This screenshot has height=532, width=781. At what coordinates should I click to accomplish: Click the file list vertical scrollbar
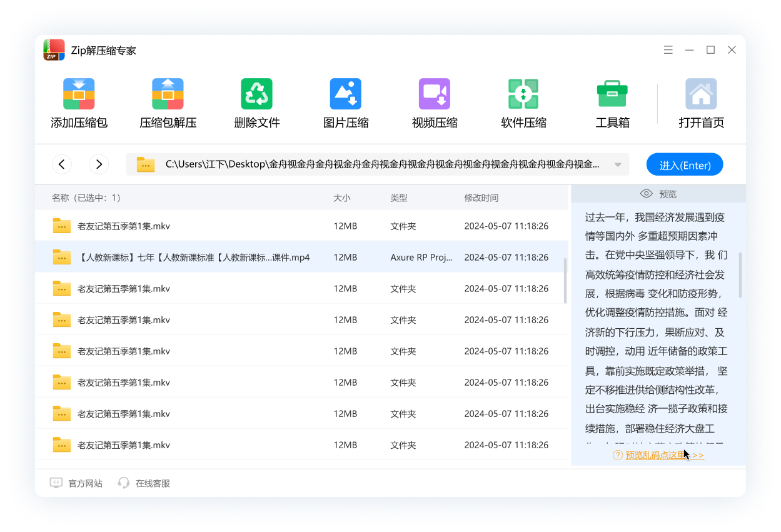[x=566, y=281]
